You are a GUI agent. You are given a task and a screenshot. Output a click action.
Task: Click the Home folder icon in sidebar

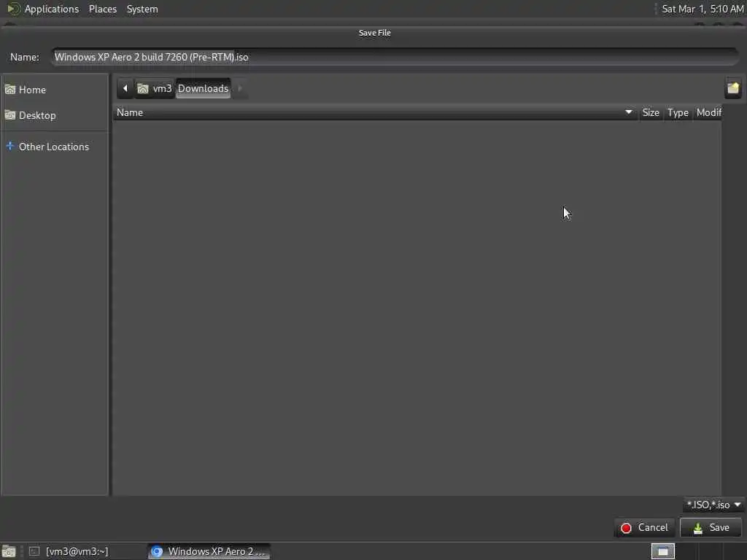pyautogui.click(x=10, y=90)
